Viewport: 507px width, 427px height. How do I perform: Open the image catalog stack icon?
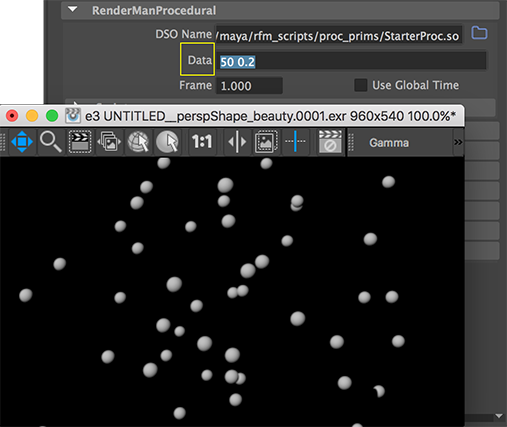click(x=109, y=142)
